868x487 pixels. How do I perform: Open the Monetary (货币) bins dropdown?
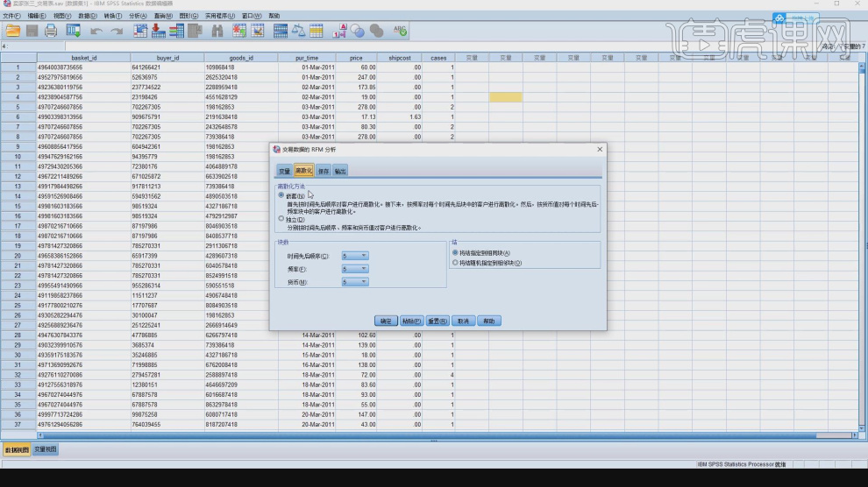[x=355, y=282]
